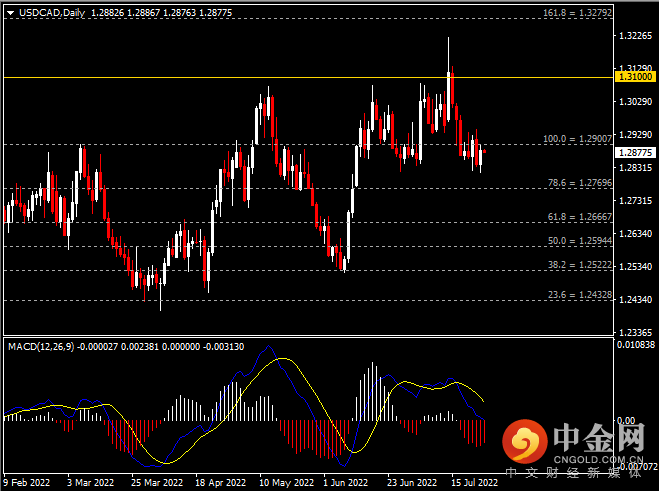Select the MACD(12,26,9) indicator label

coord(41,347)
